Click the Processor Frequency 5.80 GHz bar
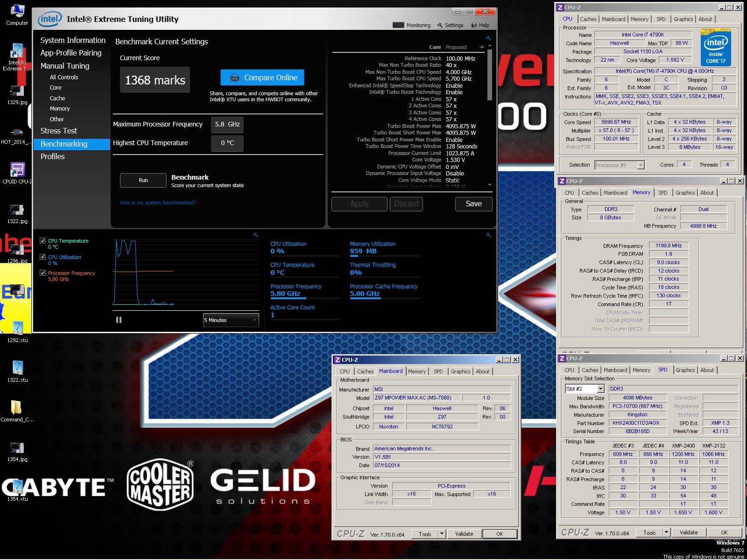Viewport: 747px width, 560px height. [x=305, y=298]
